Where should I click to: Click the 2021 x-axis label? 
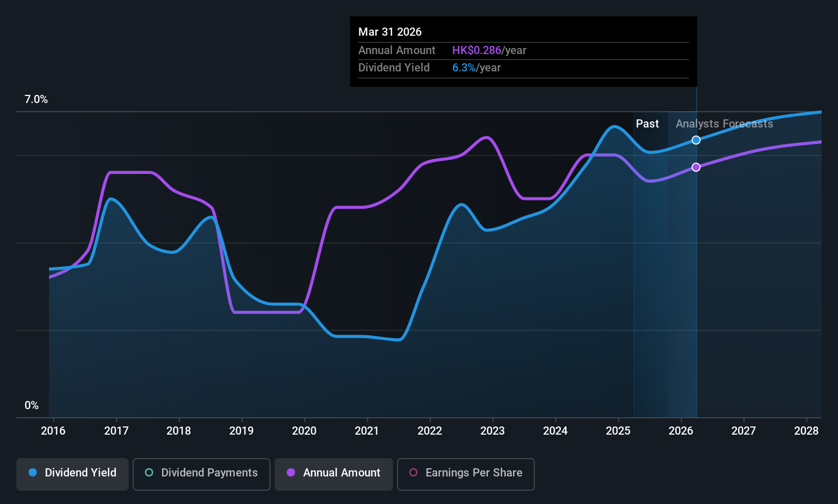coord(367,431)
